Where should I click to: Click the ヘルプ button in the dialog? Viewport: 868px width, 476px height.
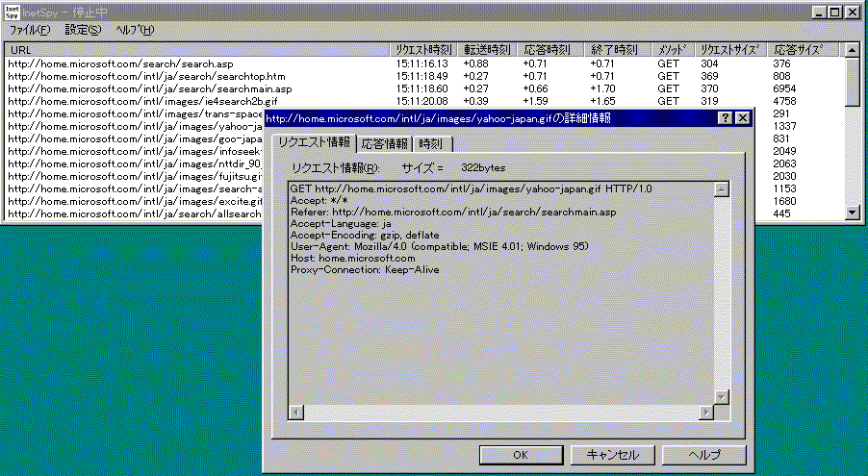click(704, 455)
